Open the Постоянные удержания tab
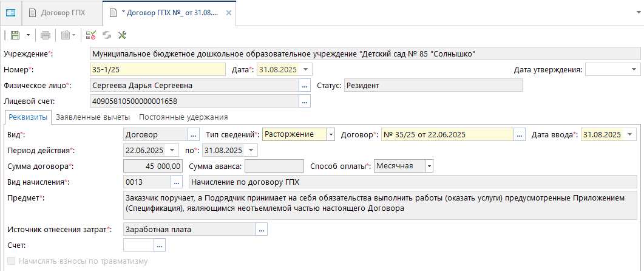The height and width of the screenshot is (271, 644). [x=183, y=117]
